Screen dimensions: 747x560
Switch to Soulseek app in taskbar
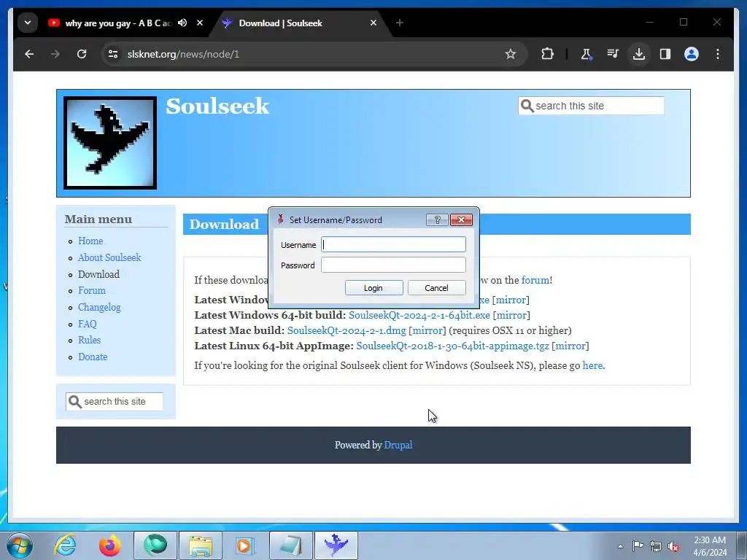336,545
